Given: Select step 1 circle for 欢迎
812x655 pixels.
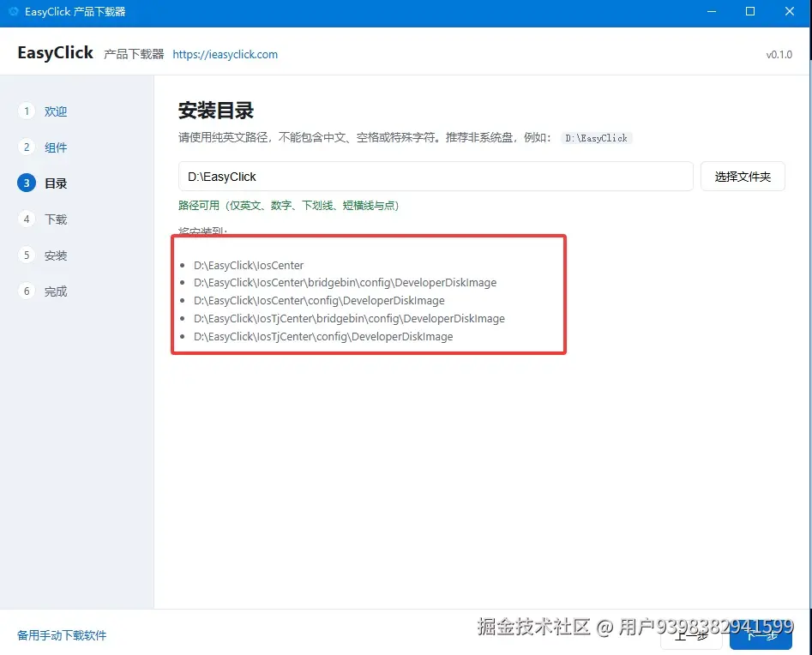Looking at the screenshot, I should (27, 111).
